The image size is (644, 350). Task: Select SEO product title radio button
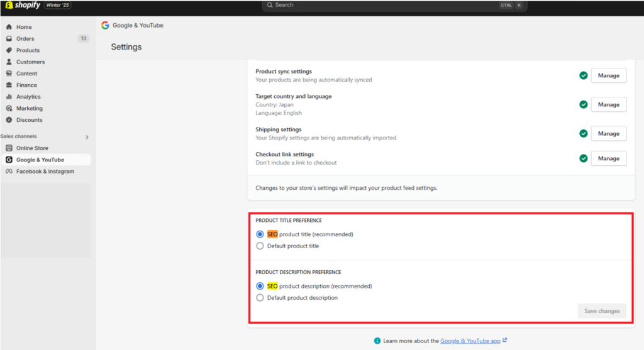[260, 234]
